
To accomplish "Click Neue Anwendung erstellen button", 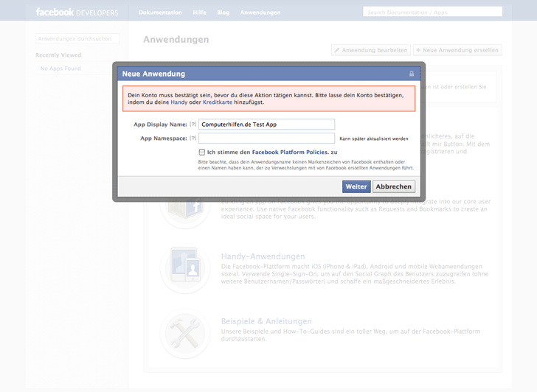I will click(457, 50).
